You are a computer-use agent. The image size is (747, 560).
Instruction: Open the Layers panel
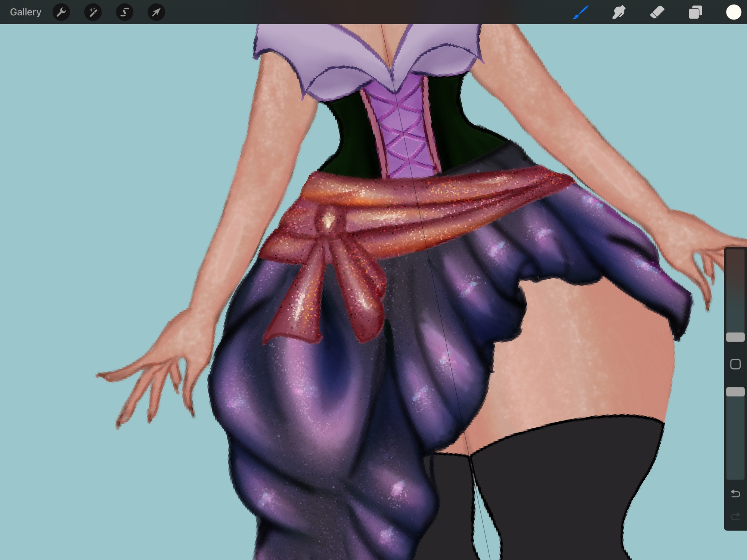click(x=695, y=12)
